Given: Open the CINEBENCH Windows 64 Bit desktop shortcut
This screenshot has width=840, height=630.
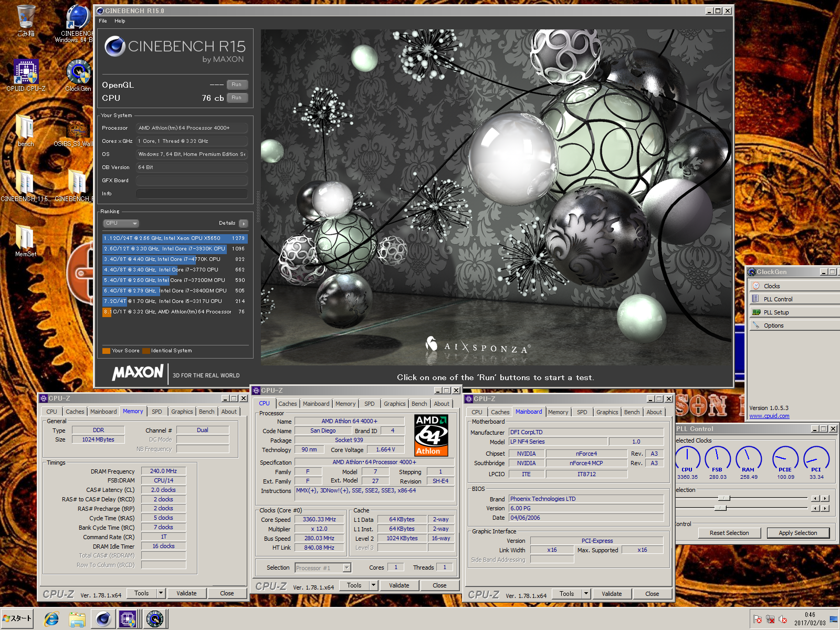Looking at the screenshot, I should click(x=78, y=23).
